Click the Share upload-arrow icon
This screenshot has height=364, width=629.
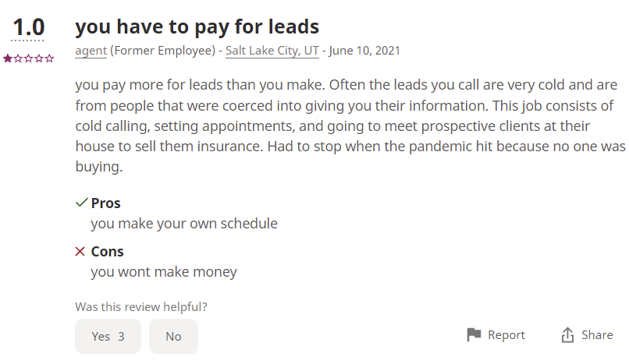567,334
